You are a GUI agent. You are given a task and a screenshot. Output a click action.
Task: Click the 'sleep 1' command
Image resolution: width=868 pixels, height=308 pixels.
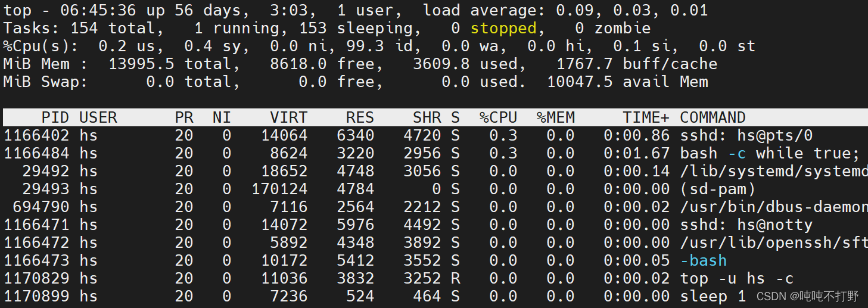713,296
